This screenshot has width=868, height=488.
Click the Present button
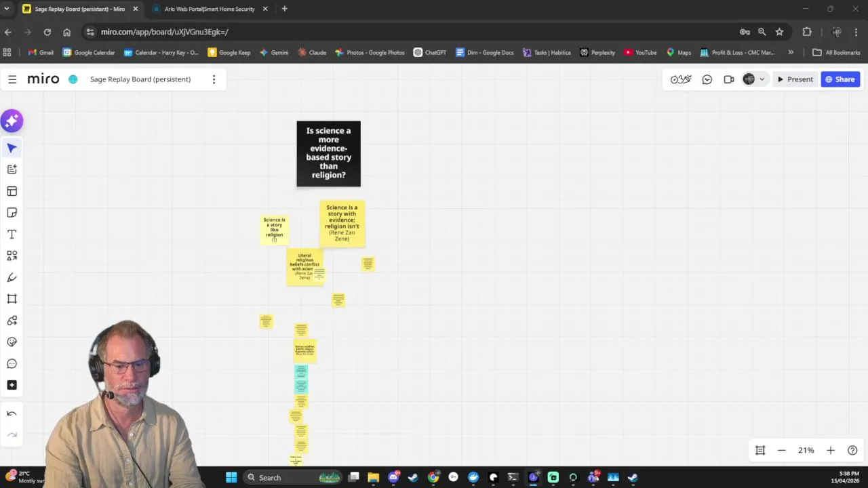point(795,79)
